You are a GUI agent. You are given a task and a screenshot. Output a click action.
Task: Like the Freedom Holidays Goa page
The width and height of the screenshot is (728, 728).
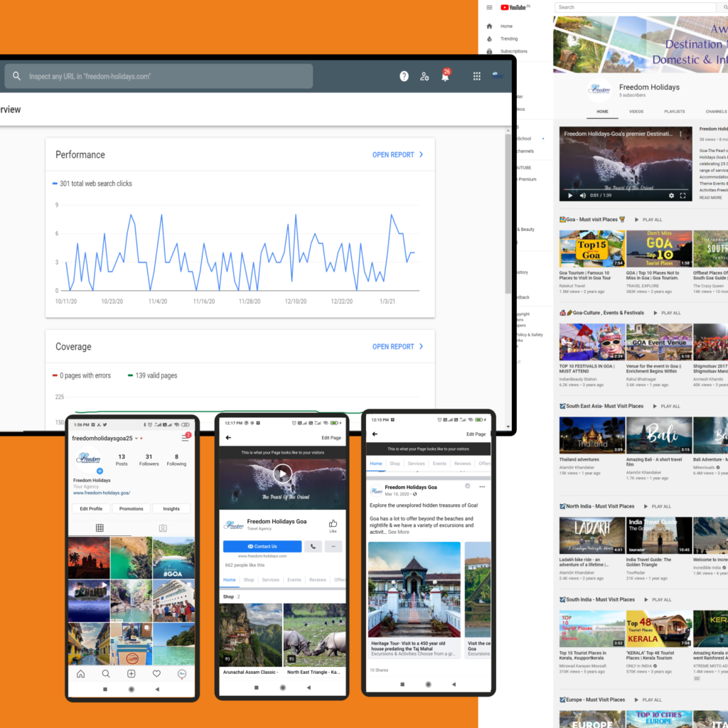pos(333,526)
